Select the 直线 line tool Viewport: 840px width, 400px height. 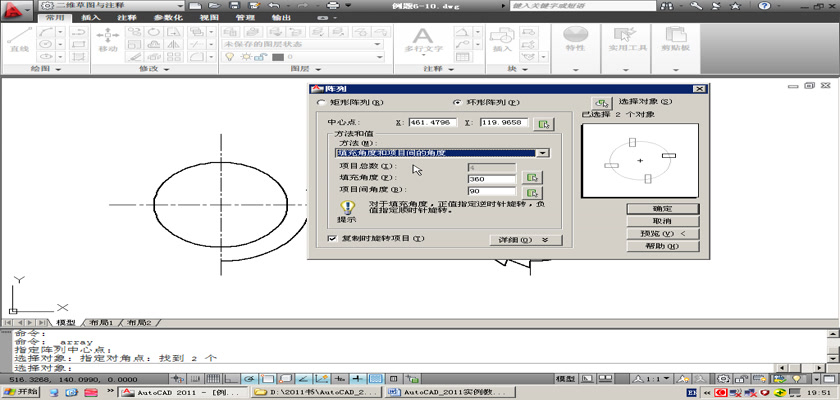coord(20,40)
